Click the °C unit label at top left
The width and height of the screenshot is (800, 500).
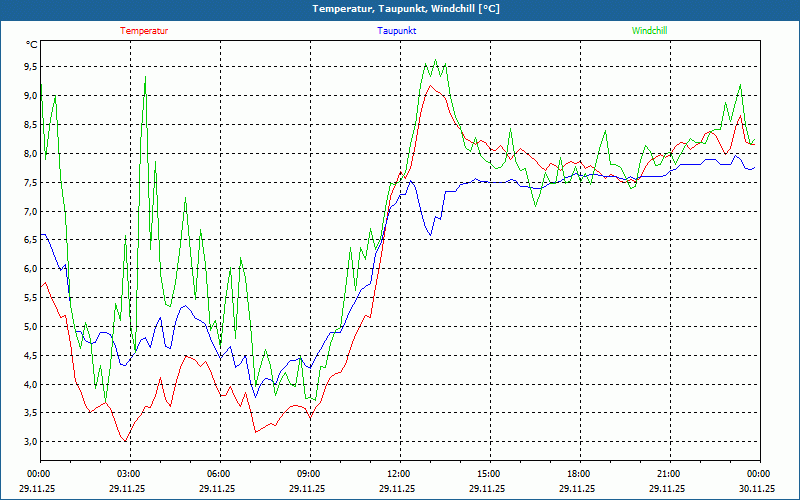tap(31, 45)
